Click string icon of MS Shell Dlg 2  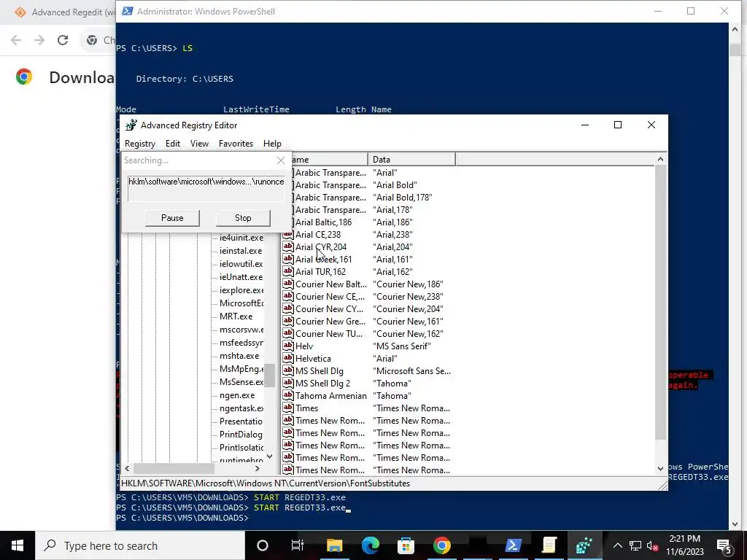click(287, 383)
